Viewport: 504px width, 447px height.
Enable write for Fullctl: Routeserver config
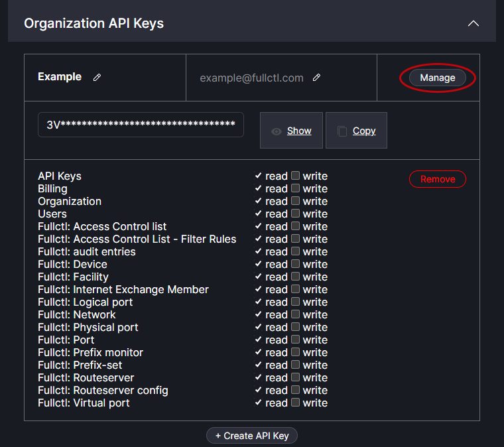click(296, 390)
